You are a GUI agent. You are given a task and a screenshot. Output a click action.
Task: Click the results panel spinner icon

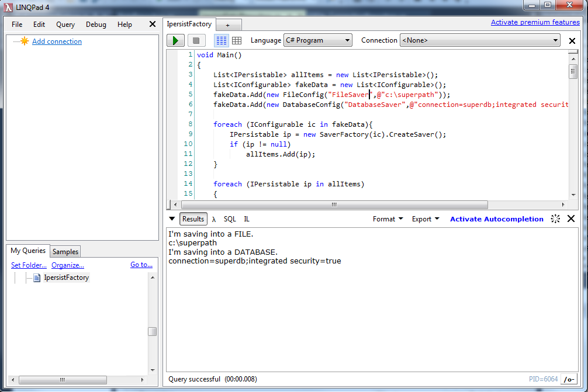(x=555, y=219)
